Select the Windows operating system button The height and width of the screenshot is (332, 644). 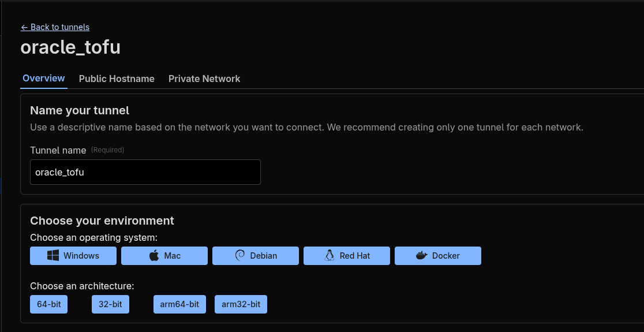pyautogui.click(x=73, y=256)
